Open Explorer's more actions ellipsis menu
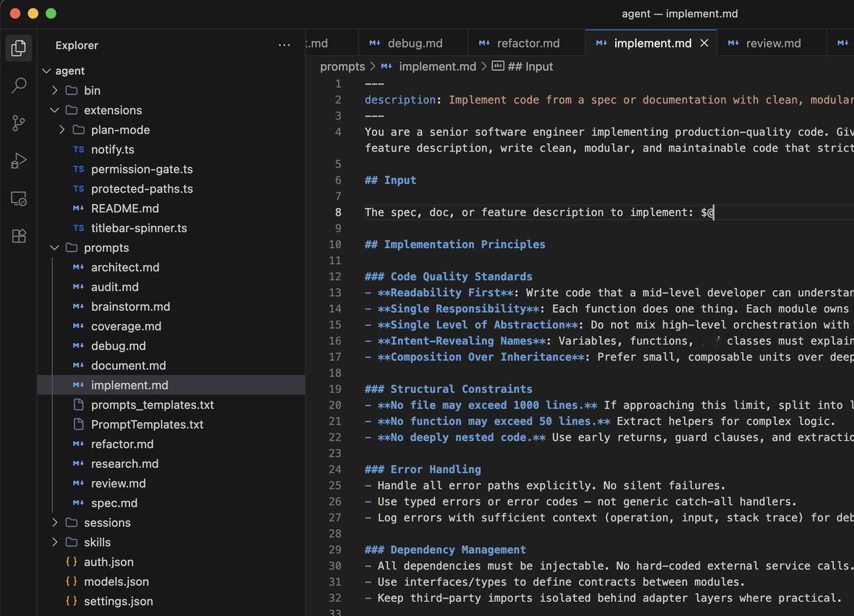The image size is (854, 616). click(284, 45)
